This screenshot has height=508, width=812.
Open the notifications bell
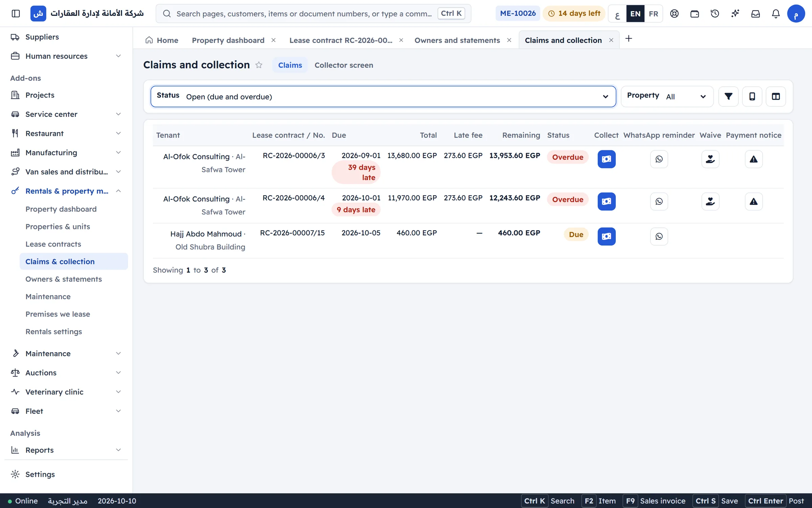[775, 14]
